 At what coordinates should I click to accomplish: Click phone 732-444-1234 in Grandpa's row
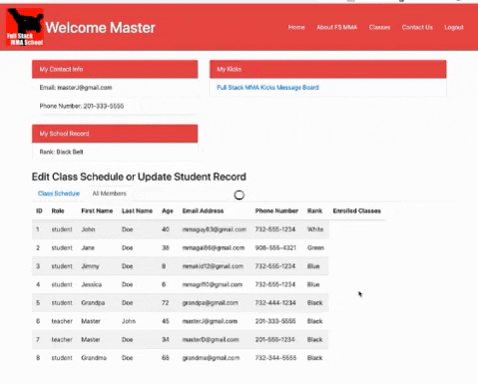pos(275,303)
